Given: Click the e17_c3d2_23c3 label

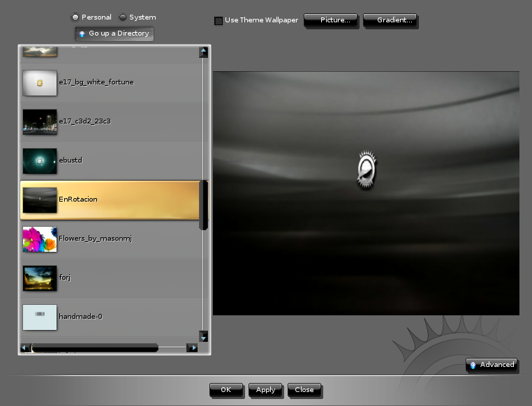Looking at the screenshot, I should 84,121.
